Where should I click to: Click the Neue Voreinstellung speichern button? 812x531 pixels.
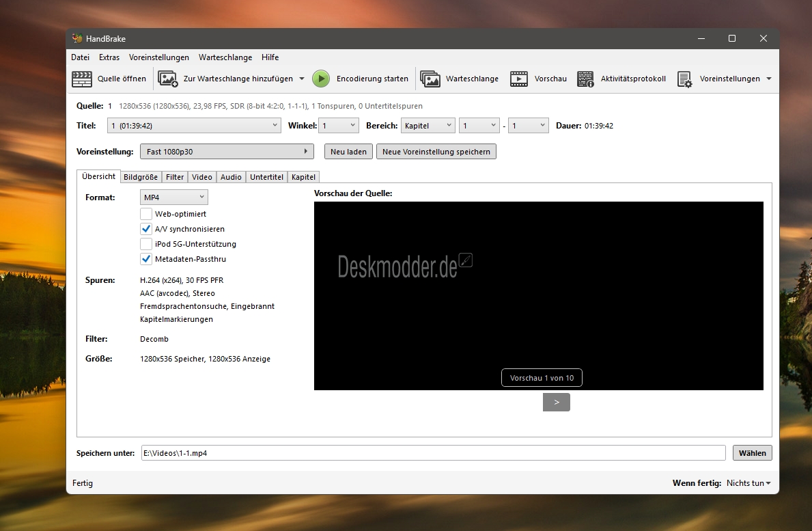coord(436,152)
